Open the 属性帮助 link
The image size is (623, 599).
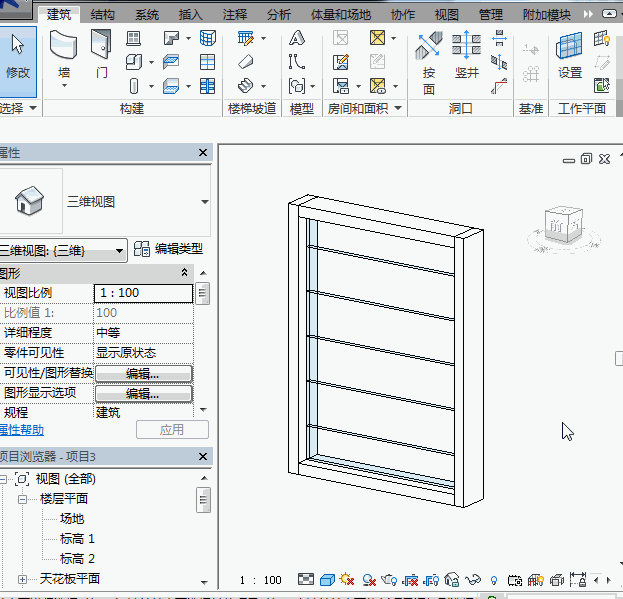[x=21, y=429]
